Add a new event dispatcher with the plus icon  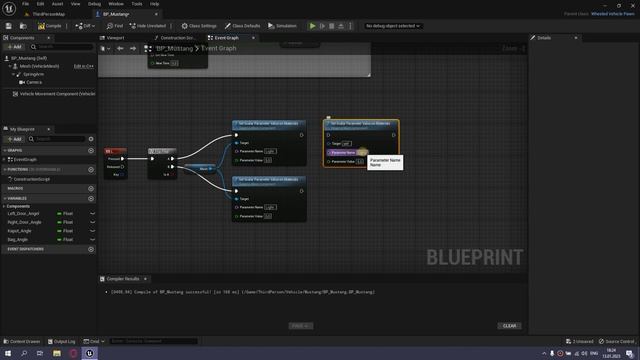91,249
